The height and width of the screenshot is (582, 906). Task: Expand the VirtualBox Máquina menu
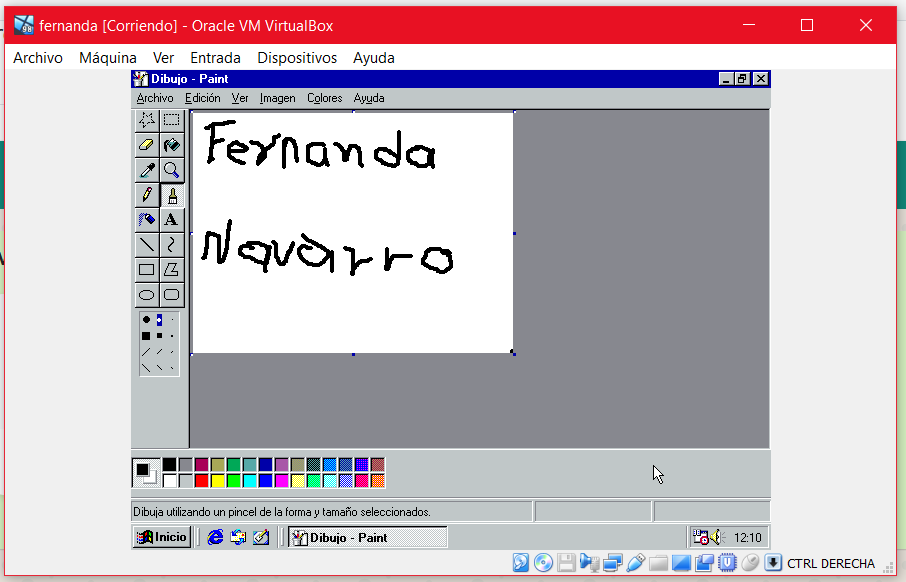[108, 58]
